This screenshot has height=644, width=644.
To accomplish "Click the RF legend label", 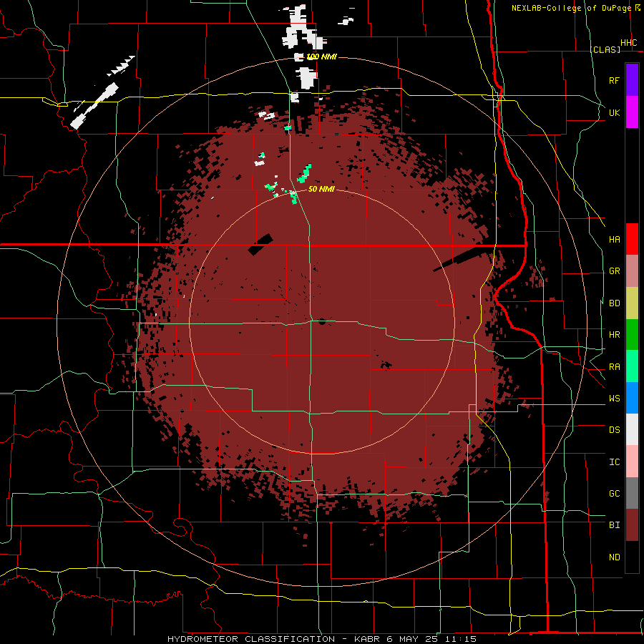I will [615, 80].
